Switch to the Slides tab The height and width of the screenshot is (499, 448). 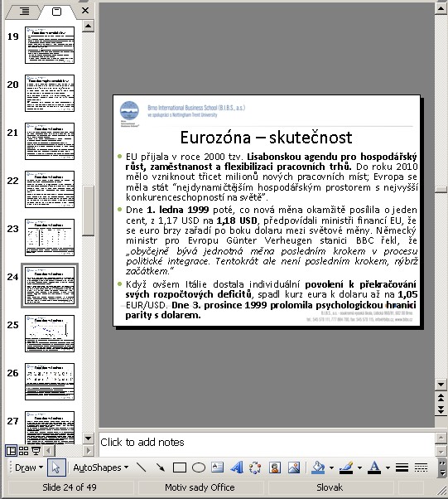tap(56, 12)
